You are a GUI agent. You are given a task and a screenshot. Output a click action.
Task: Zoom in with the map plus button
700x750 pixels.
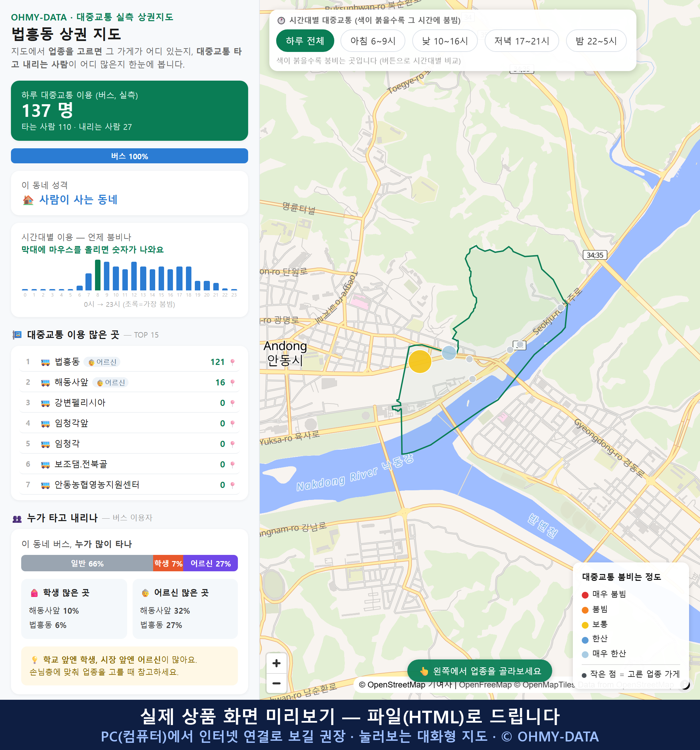click(x=276, y=663)
